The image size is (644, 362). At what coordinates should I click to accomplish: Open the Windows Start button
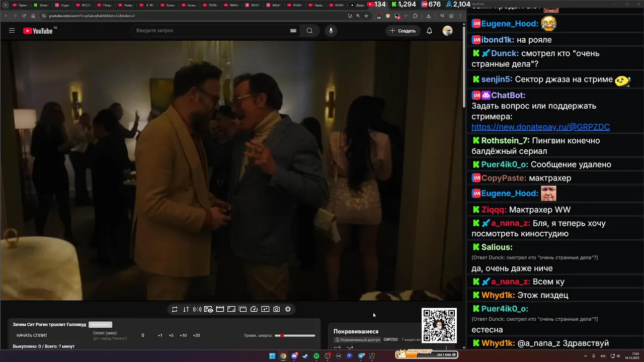click(272, 356)
